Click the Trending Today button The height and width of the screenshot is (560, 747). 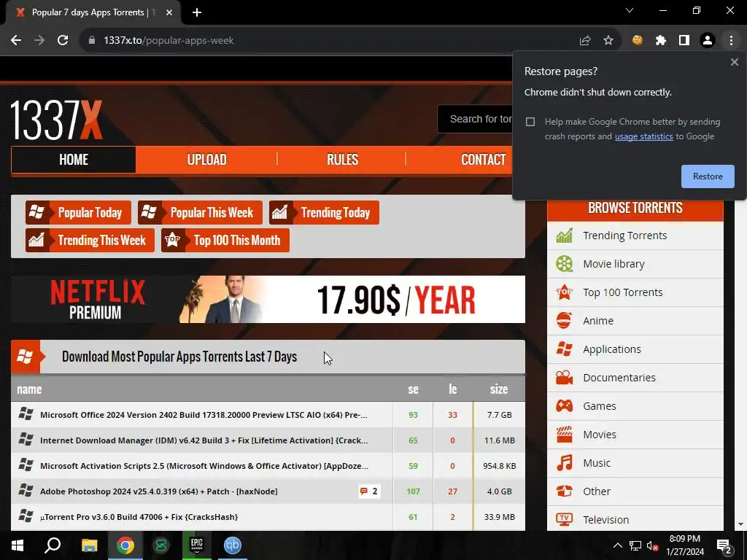(324, 212)
